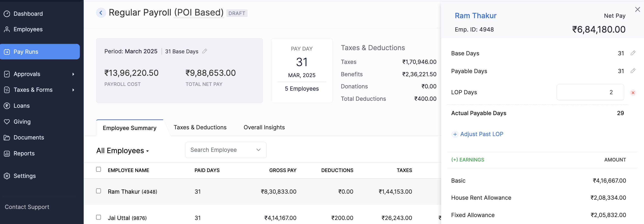Click pencil icon for Payable Days row
The width and height of the screenshot is (644, 224).
(633, 71)
